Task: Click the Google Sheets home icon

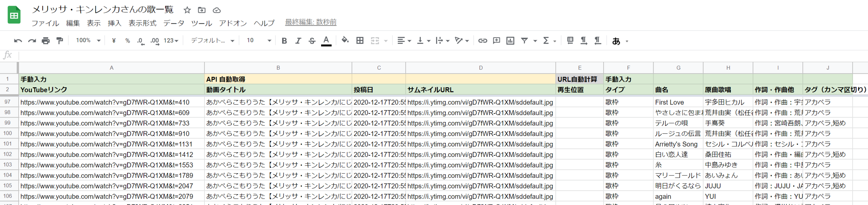Action: pos(14,15)
